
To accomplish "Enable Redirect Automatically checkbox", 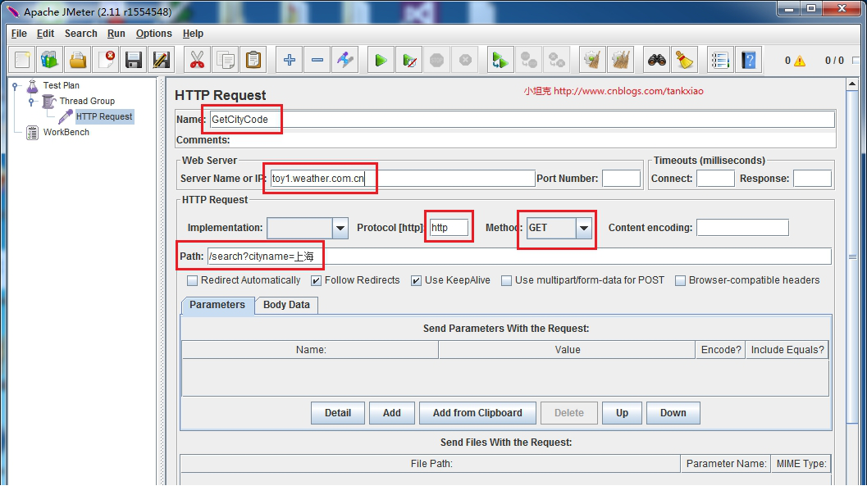I will click(193, 281).
